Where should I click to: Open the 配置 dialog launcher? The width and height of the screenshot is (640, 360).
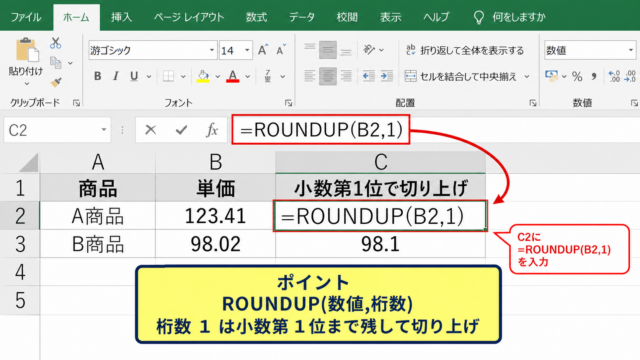coord(533,103)
